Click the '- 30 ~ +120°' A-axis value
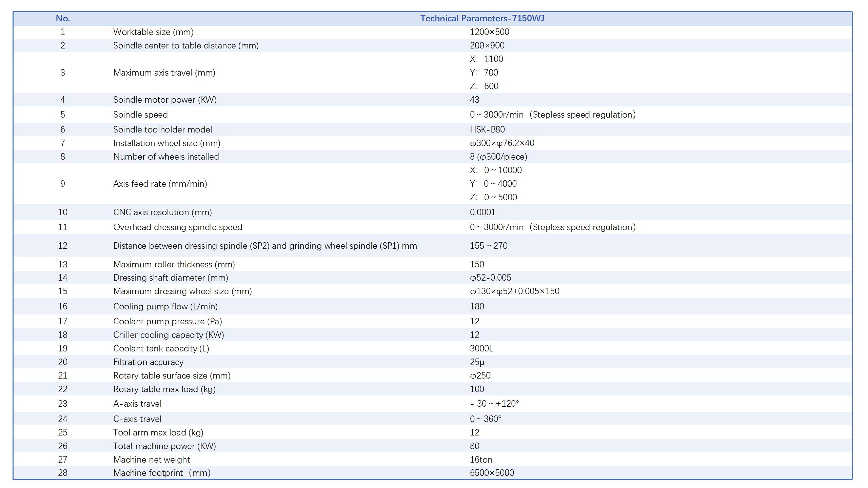This screenshot has width=868, height=488. [x=494, y=404]
